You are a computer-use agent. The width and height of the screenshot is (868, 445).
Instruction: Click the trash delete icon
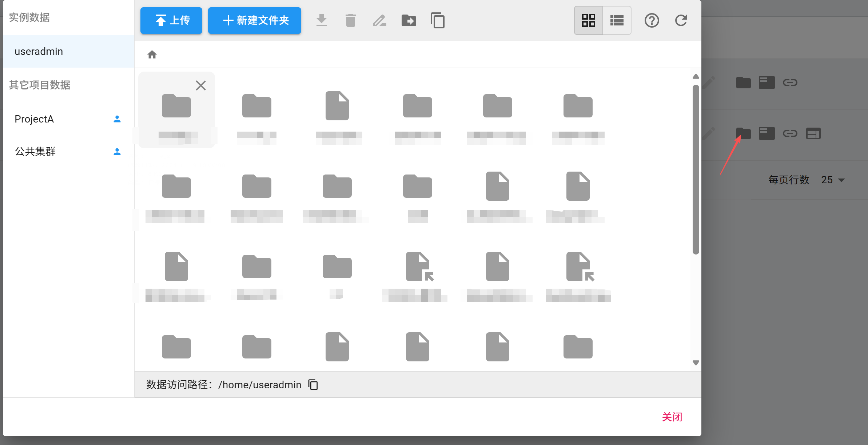point(350,21)
